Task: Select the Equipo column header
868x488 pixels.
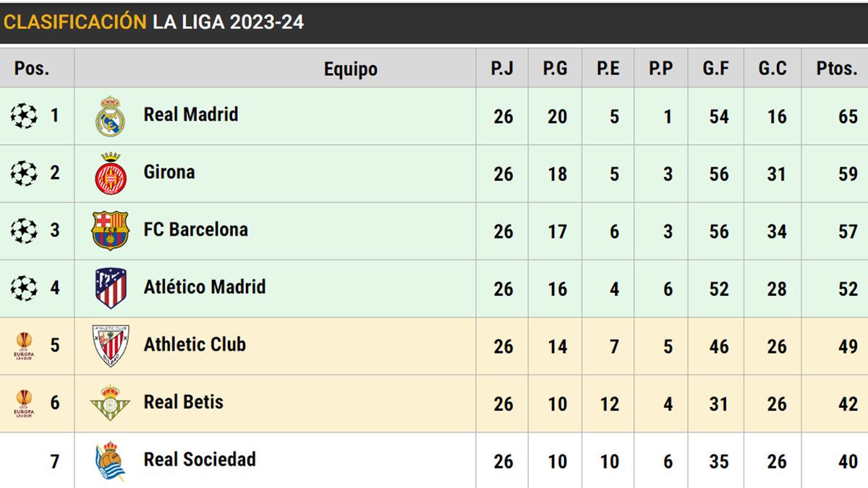Action: tap(351, 69)
